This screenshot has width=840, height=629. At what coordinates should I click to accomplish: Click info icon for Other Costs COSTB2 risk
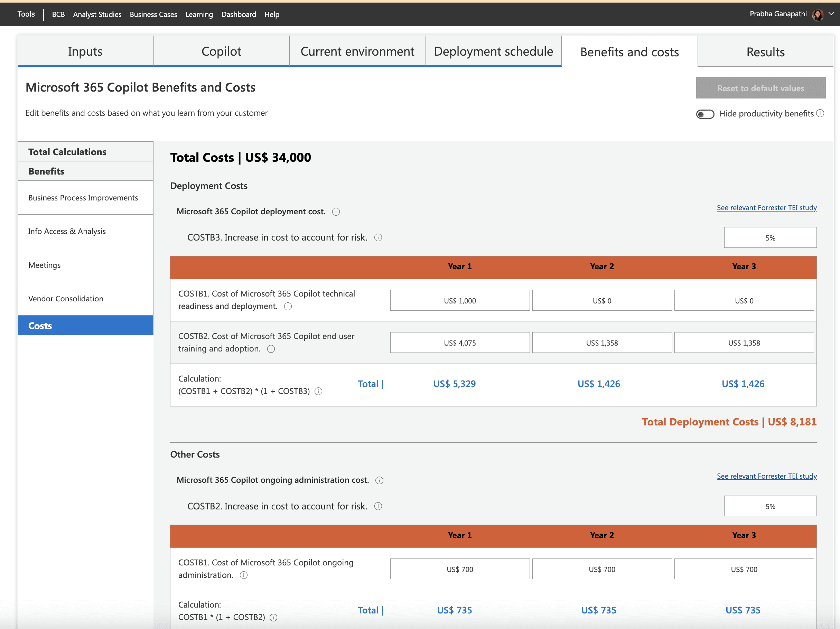click(x=378, y=506)
